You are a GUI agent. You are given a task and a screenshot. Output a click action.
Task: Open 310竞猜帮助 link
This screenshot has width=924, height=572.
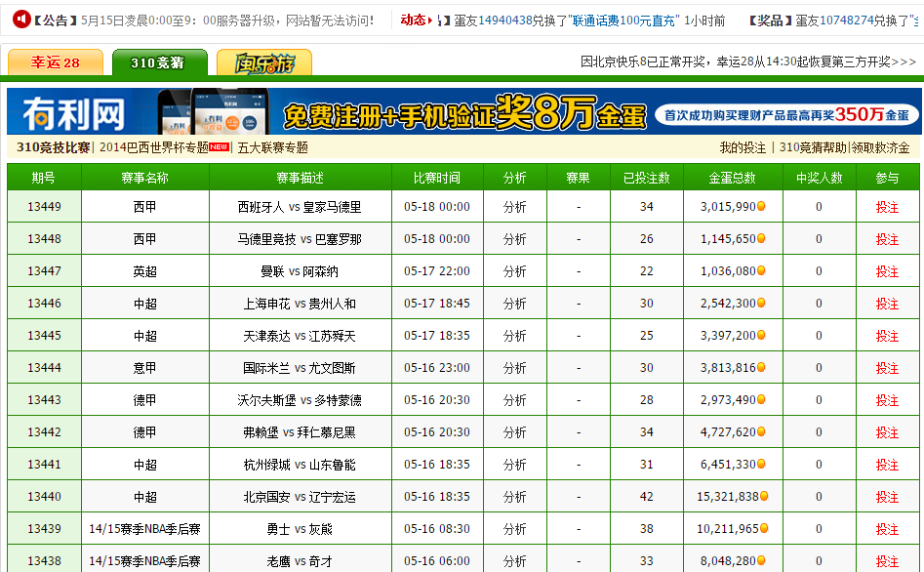click(x=813, y=147)
